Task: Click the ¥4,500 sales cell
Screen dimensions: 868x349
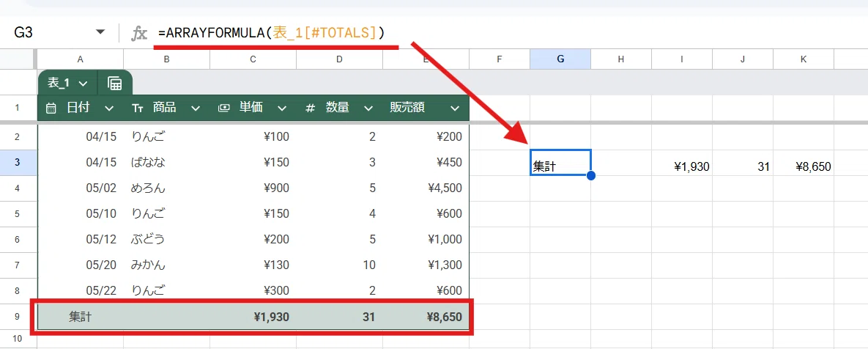Action: pos(426,188)
